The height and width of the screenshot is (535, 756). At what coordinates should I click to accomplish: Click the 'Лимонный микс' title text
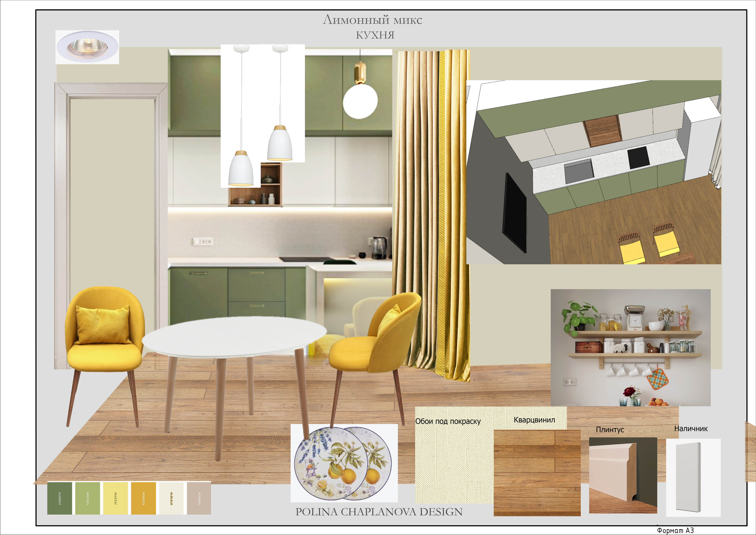(372, 20)
